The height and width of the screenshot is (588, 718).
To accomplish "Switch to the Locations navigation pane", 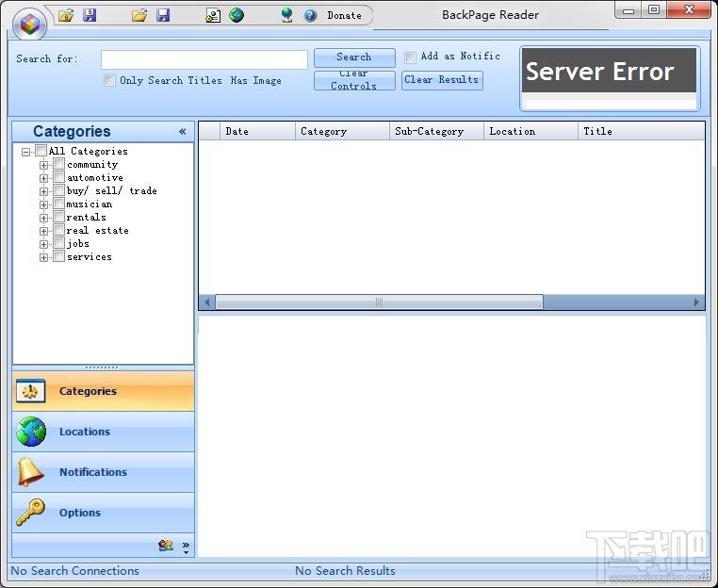I will pos(103,432).
